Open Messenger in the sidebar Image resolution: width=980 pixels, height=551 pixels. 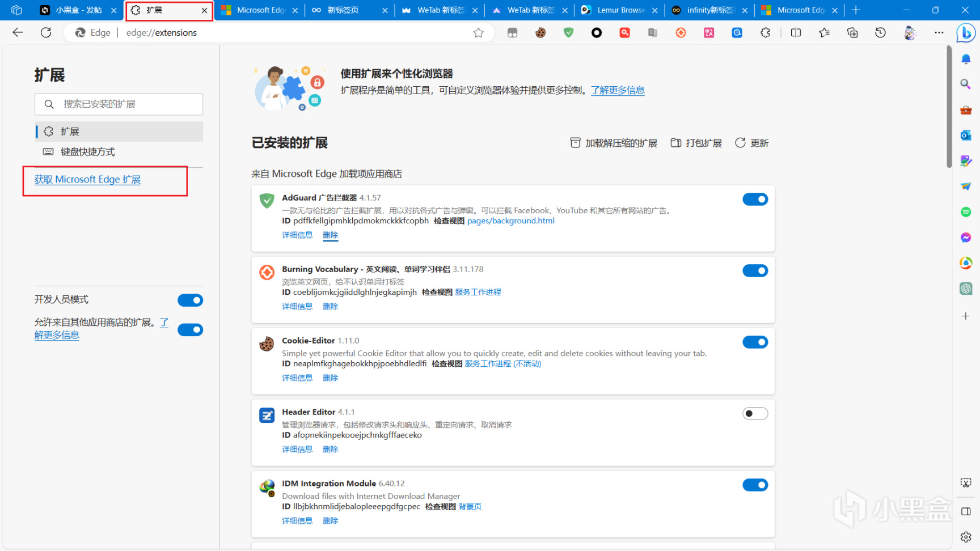(966, 238)
